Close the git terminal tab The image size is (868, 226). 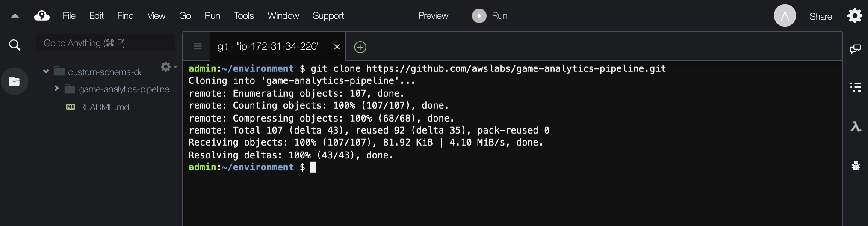tap(337, 47)
